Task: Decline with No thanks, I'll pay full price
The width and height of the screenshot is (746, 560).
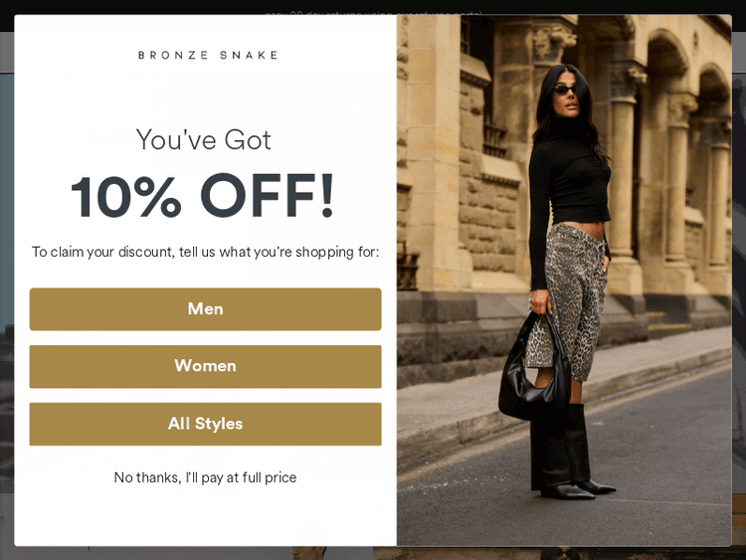Action: 205,477
